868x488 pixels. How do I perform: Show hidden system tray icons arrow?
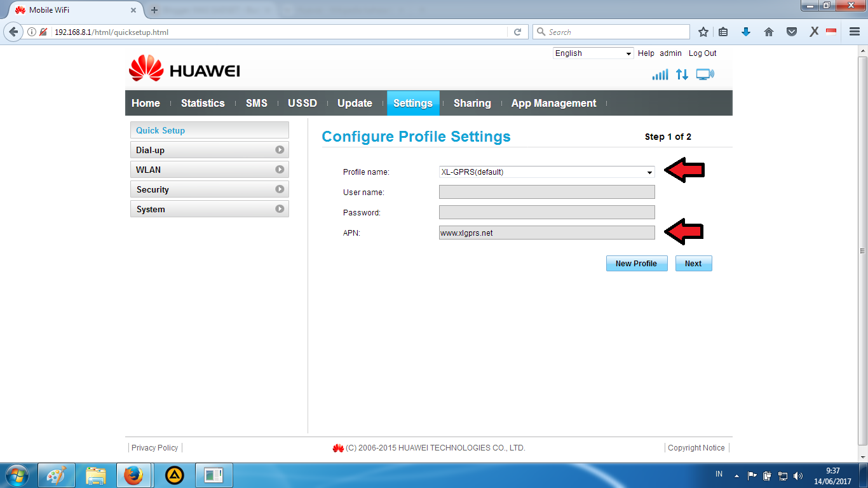736,475
